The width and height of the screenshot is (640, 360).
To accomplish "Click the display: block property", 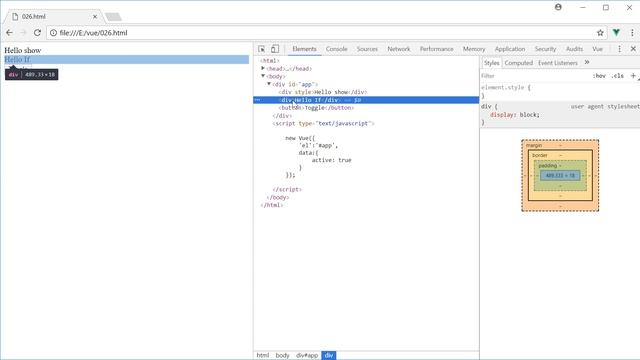I will coord(515,115).
